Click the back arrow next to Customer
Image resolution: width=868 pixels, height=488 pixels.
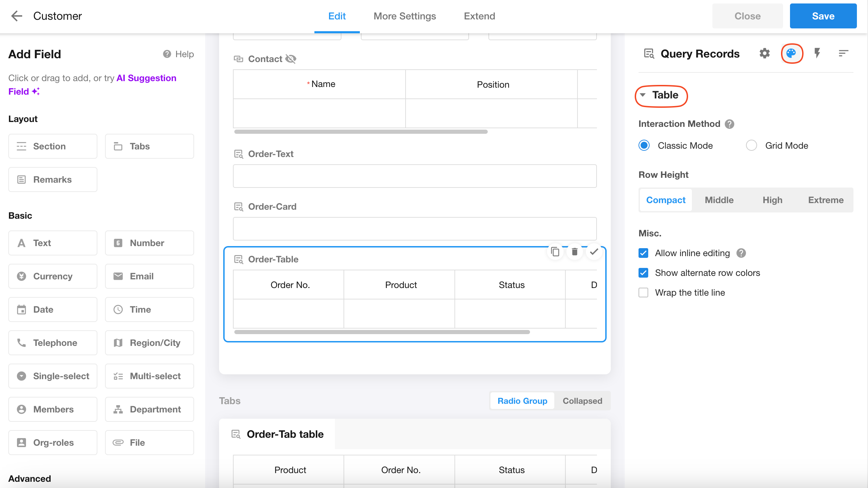tap(16, 16)
